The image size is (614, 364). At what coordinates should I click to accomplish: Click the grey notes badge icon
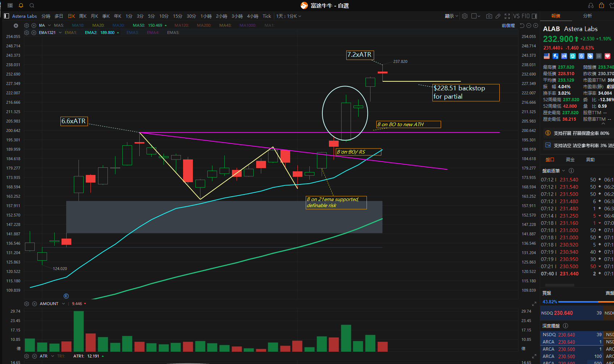[599, 56]
